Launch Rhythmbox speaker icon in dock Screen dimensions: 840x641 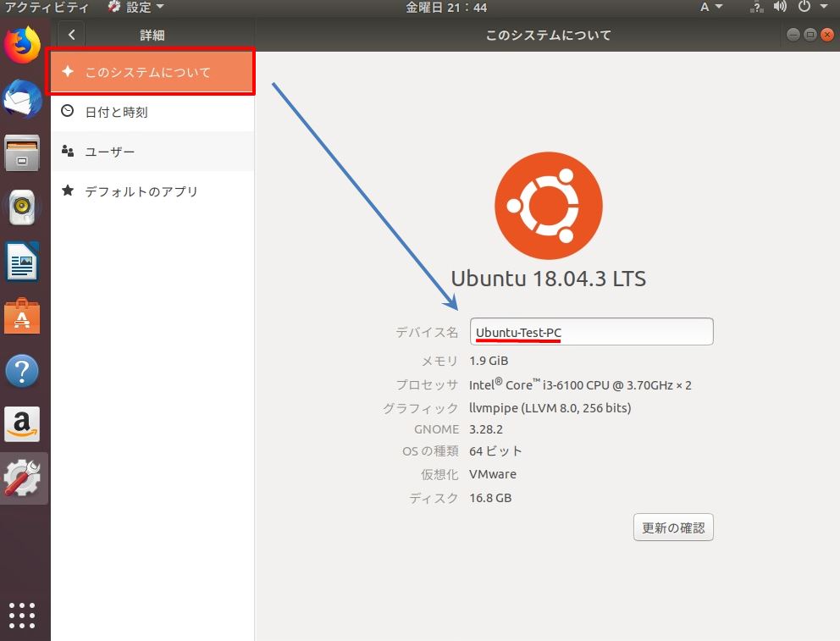23,207
